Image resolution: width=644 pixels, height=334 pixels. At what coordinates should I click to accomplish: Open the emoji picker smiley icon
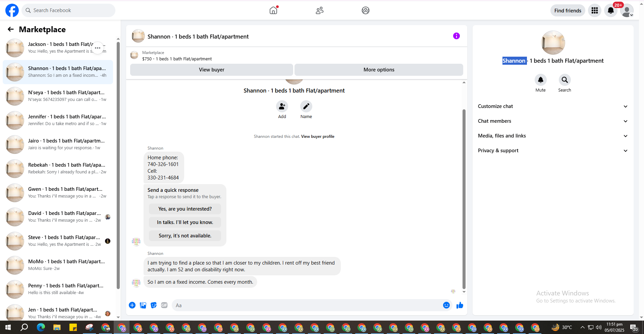[x=446, y=305]
